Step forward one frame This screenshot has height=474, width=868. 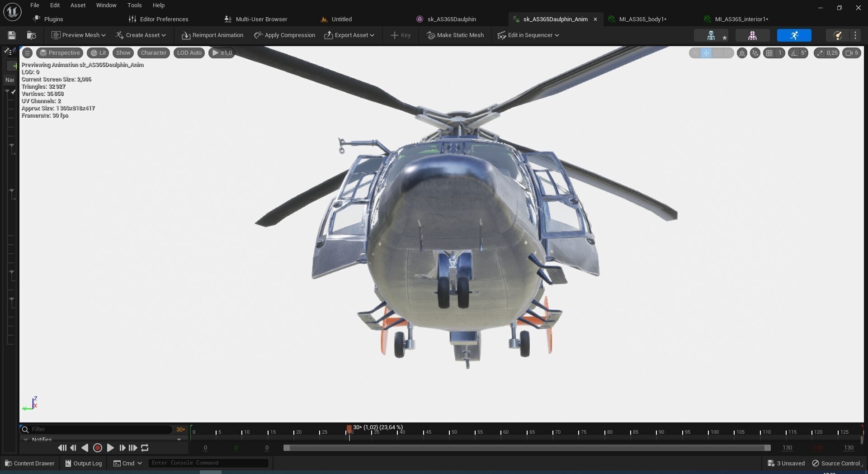[x=122, y=448]
